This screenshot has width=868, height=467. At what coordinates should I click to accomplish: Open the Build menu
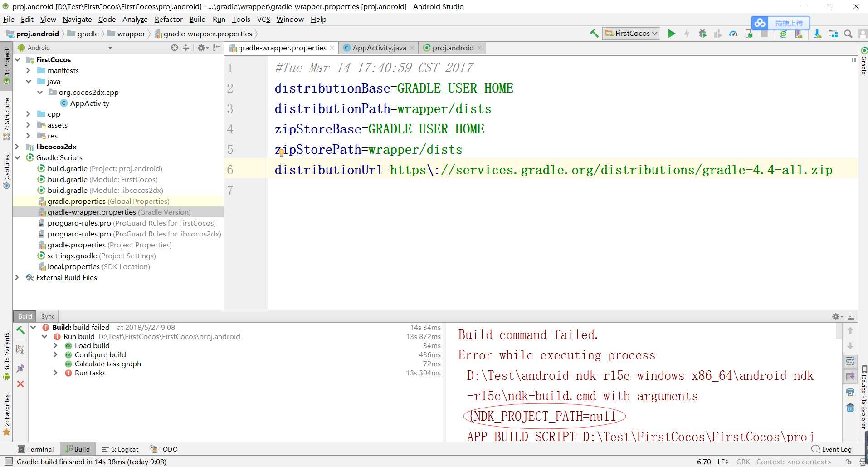click(197, 19)
